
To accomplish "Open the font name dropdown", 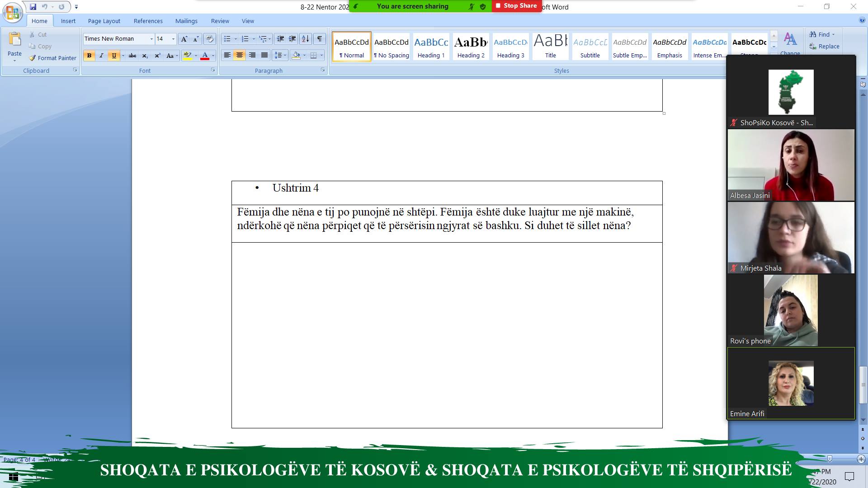I will click(x=151, y=39).
